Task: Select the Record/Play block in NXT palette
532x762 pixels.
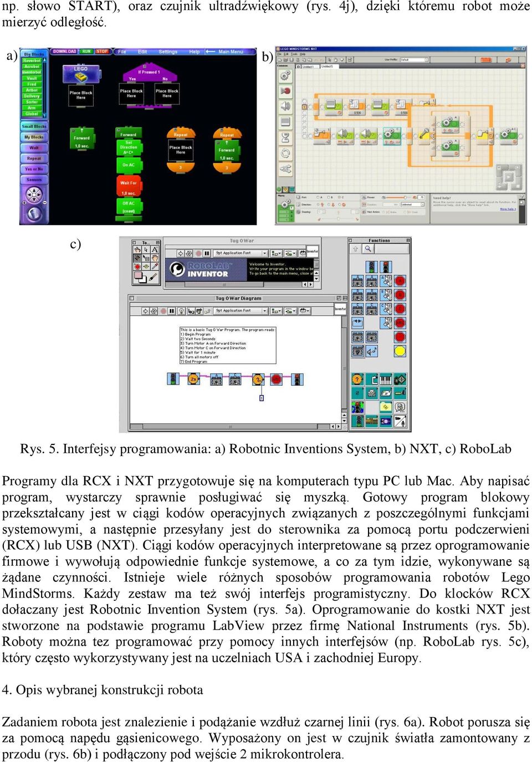Action: pos(285,90)
